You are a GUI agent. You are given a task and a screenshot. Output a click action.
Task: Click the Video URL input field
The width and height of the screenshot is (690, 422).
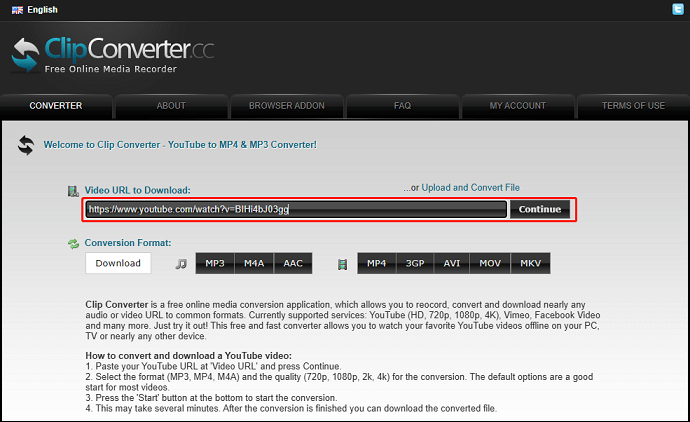tap(296, 209)
